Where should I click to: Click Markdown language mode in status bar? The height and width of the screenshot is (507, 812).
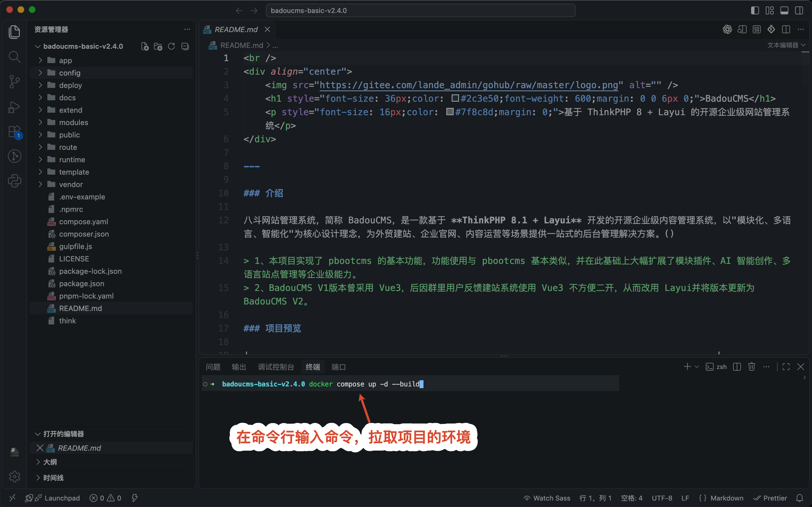point(721,498)
